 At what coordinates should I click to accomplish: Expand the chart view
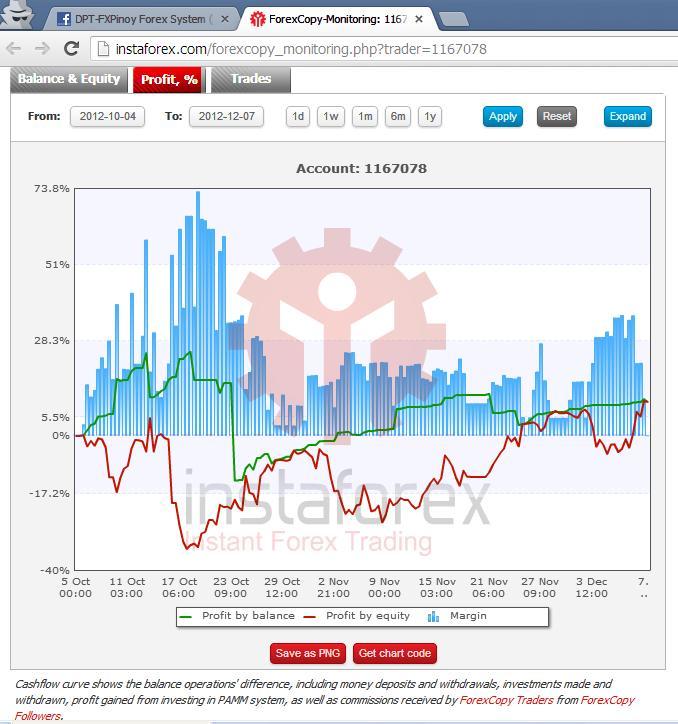click(628, 116)
